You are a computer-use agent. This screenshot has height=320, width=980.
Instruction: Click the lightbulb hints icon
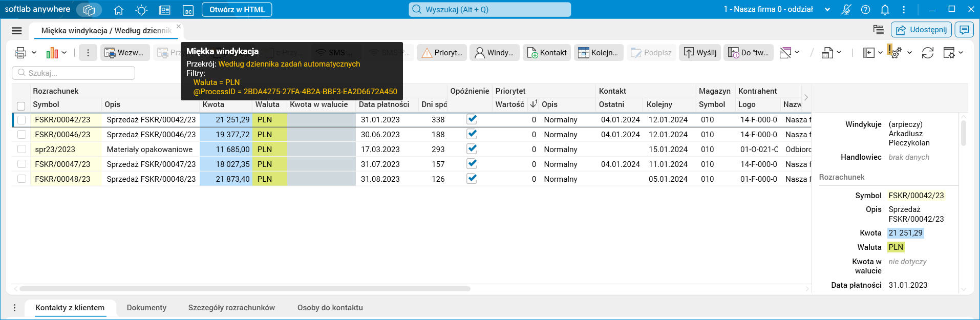tap(141, 10)
